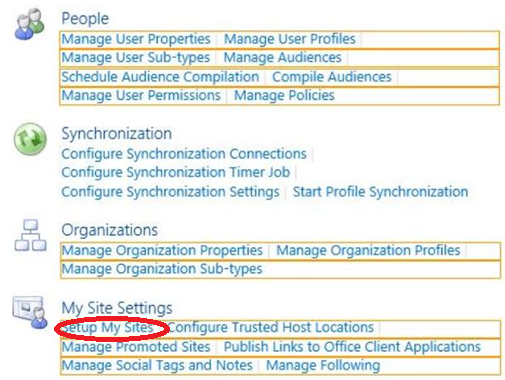
Task: Open Manage Promoted Sites
Action: point(136,347)
